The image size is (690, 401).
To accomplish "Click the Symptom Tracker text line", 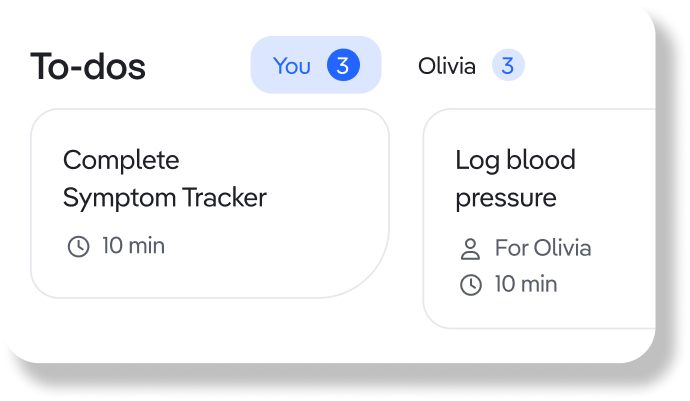I will click(165, 198).
